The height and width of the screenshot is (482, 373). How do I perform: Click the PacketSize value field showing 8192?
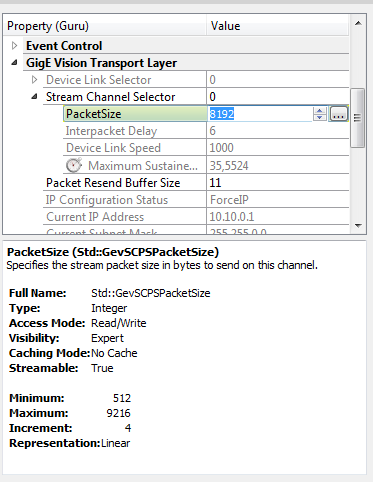(259, 114)
